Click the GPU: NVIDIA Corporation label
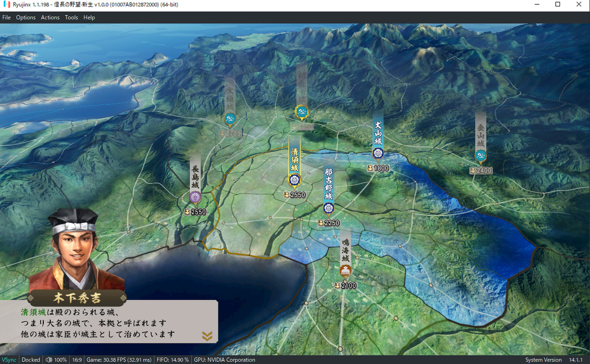The image size is (590, 364). pos(225,360)
